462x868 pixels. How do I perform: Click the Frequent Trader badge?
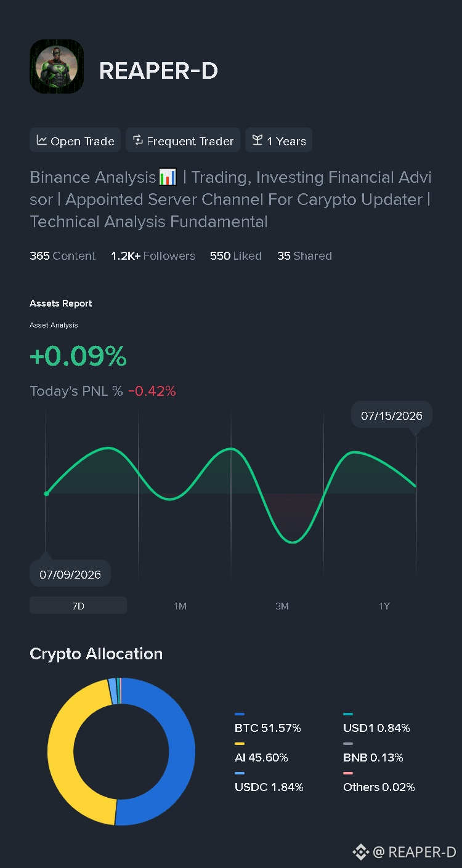click(183, 140)
